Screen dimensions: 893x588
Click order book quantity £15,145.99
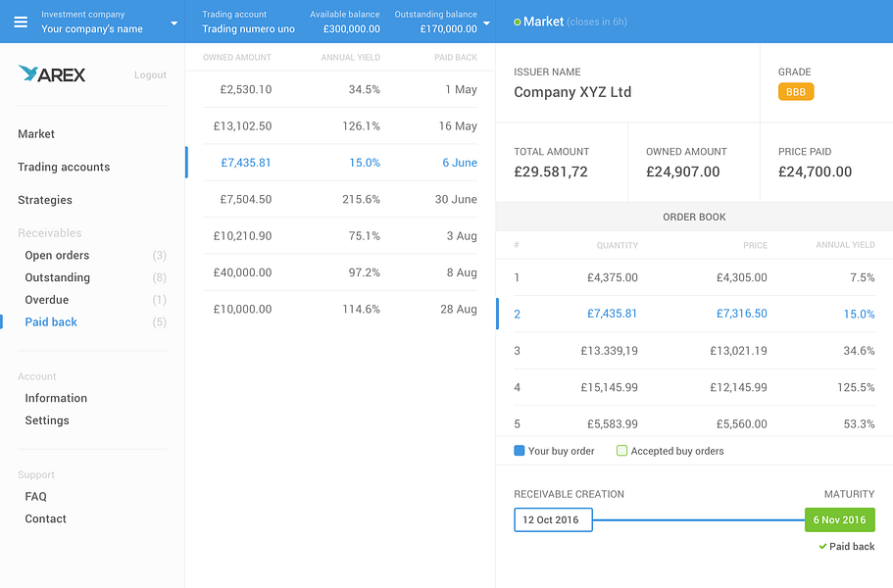click(609, 387)
